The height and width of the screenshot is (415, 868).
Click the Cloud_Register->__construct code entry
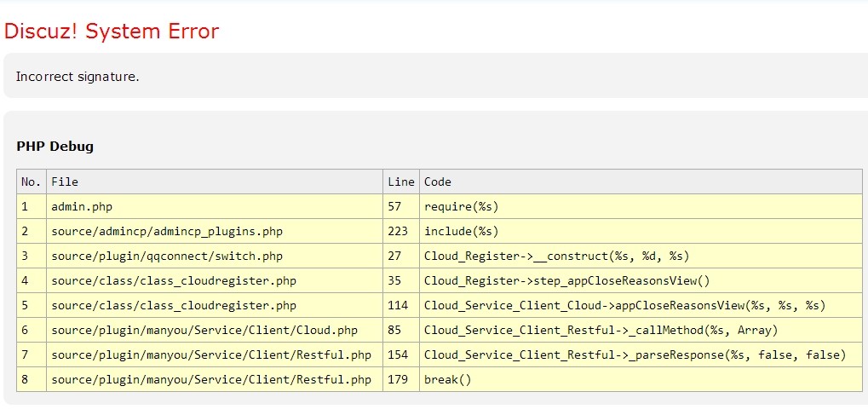556,256
